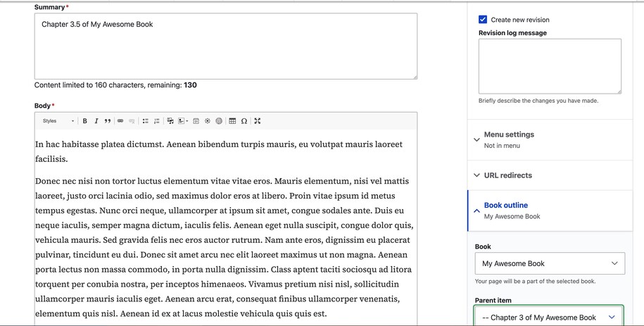644x326 pixels.
Task: Open the special character (Omega) picker
Action: [x=244, y=121]
